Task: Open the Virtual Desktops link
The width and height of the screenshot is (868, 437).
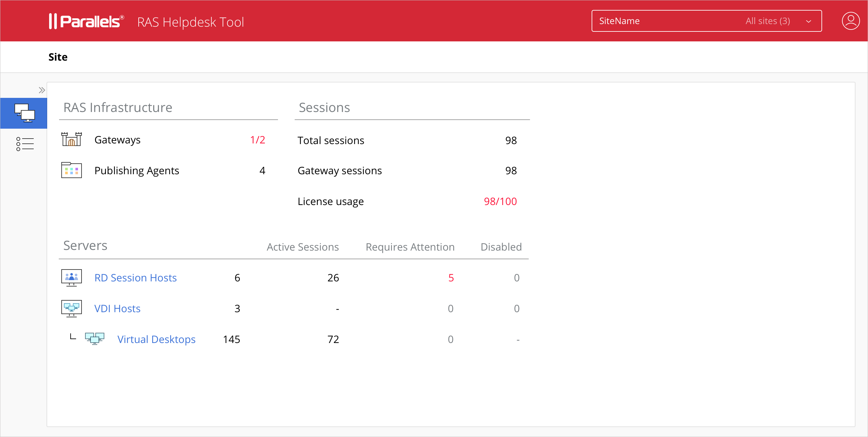Action: tap(156, 339)
